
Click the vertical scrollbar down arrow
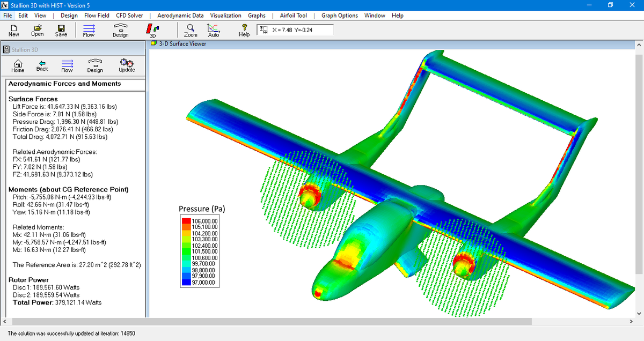tap(639, 313)
